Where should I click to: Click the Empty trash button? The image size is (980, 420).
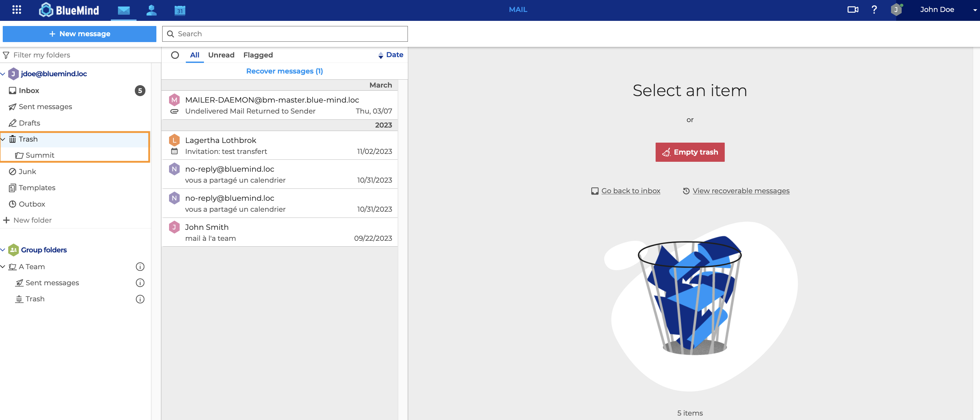690,152
